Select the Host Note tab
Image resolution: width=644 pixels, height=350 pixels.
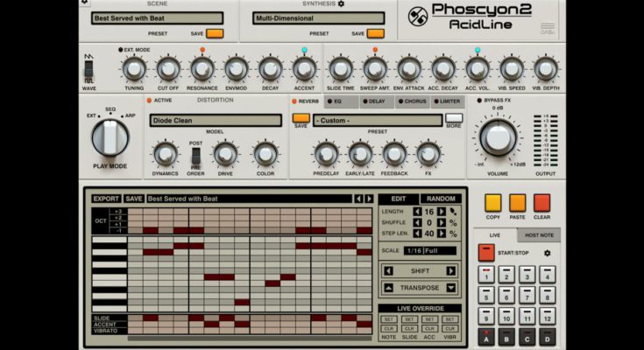point(539,235)
